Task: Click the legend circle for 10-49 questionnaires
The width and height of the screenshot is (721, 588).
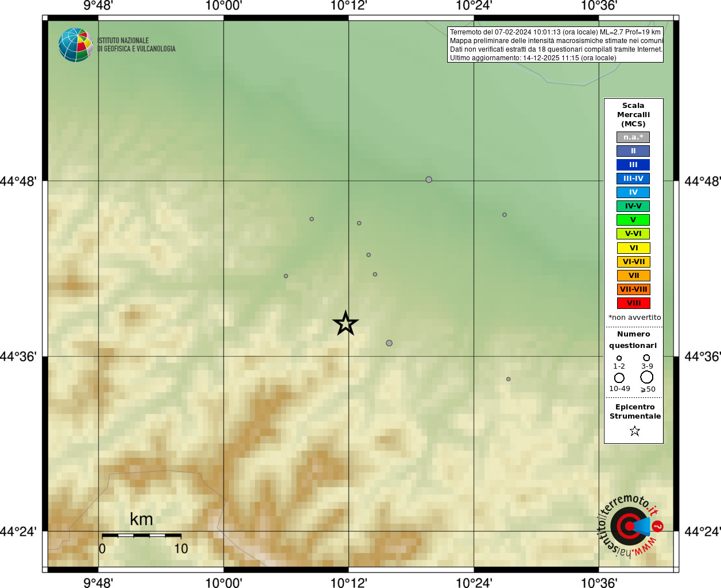Action: coord(619,378)
